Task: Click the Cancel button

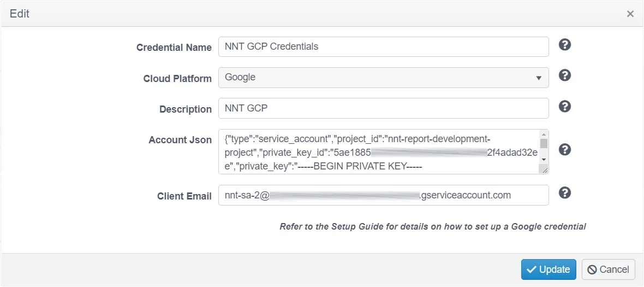Action: pyautogui.click(x=609, y=270)
